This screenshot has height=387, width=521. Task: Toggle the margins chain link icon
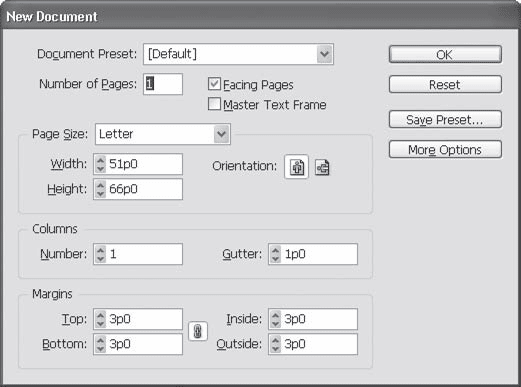point(198,331)
